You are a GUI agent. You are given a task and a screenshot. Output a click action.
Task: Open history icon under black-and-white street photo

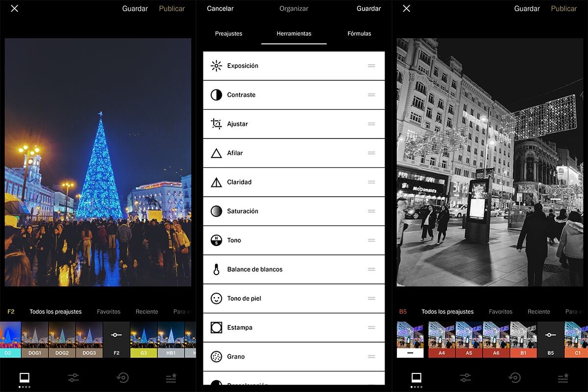[514, 377]
